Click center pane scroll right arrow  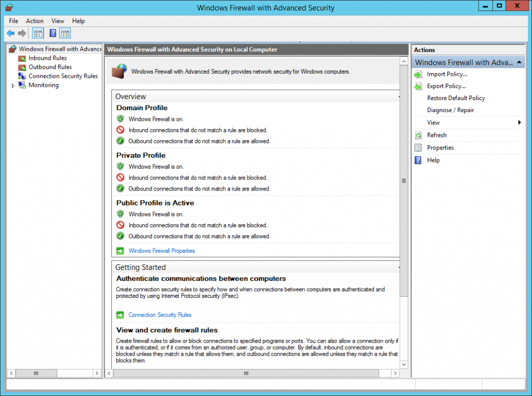coord(395,373)
